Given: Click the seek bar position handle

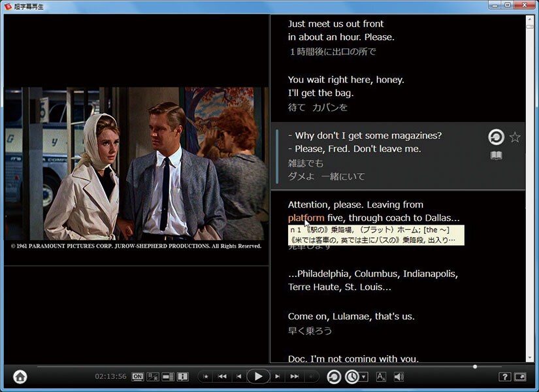Looking at the screenshot, I should point(475,367).
